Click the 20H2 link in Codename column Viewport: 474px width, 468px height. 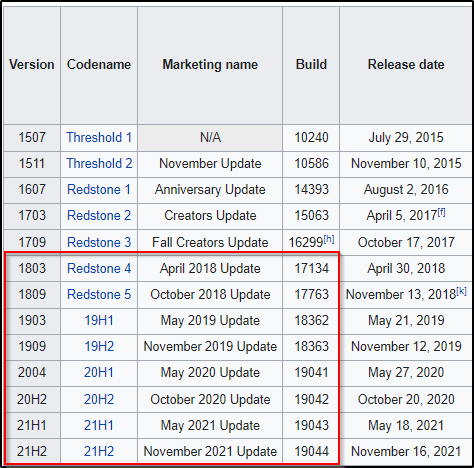click(99, 399)
